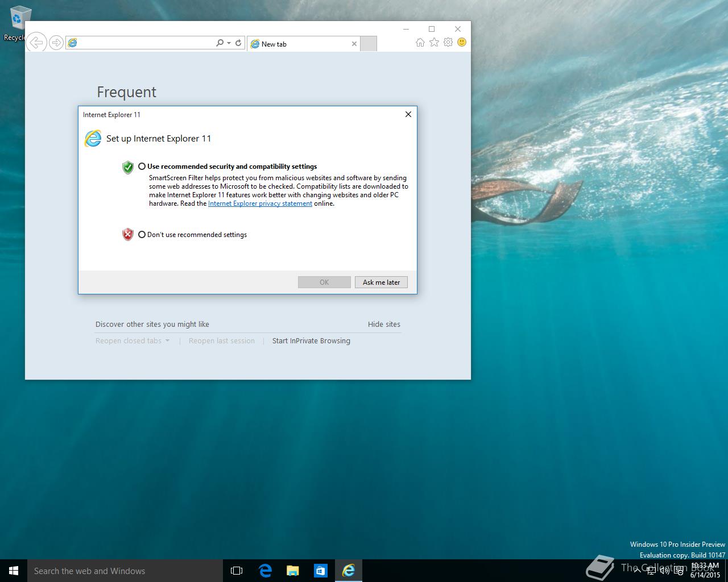Click the green shield recommended icon
This screenshot has height=582, width=728.
coord(128,167)
